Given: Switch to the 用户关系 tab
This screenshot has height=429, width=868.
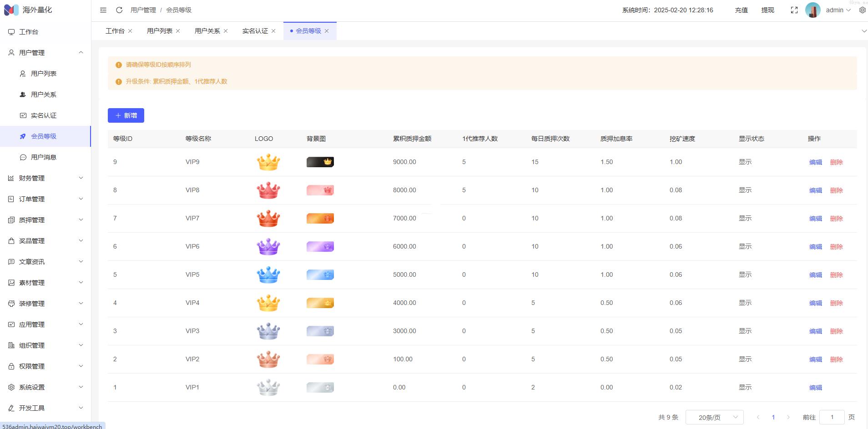Looking at the screenshot, I should pyautogui.click(x=207, y=31).
